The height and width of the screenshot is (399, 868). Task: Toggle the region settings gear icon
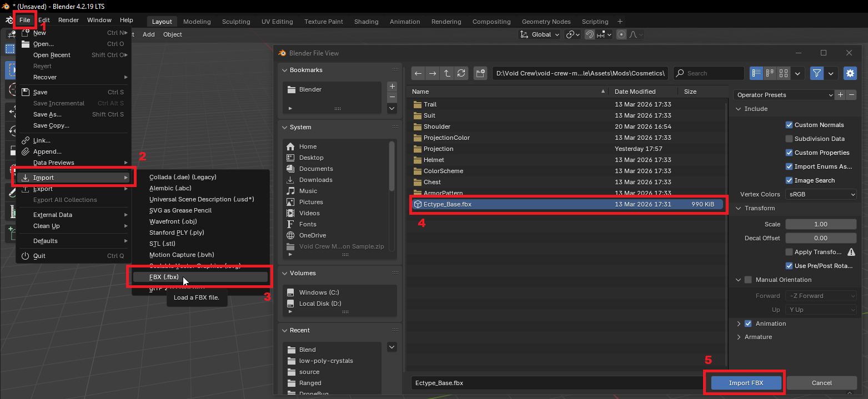[850, 73]
